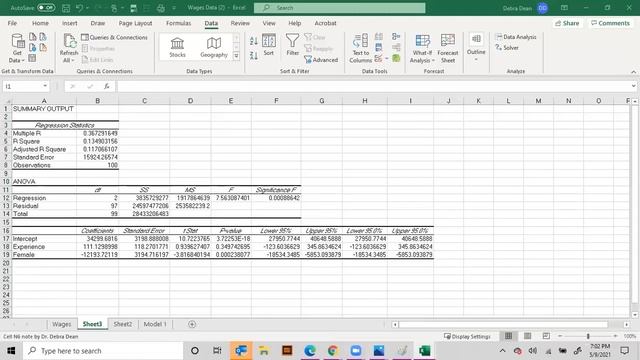Zoom in with the plus button
640x360 pixels.
click(615, 336)
